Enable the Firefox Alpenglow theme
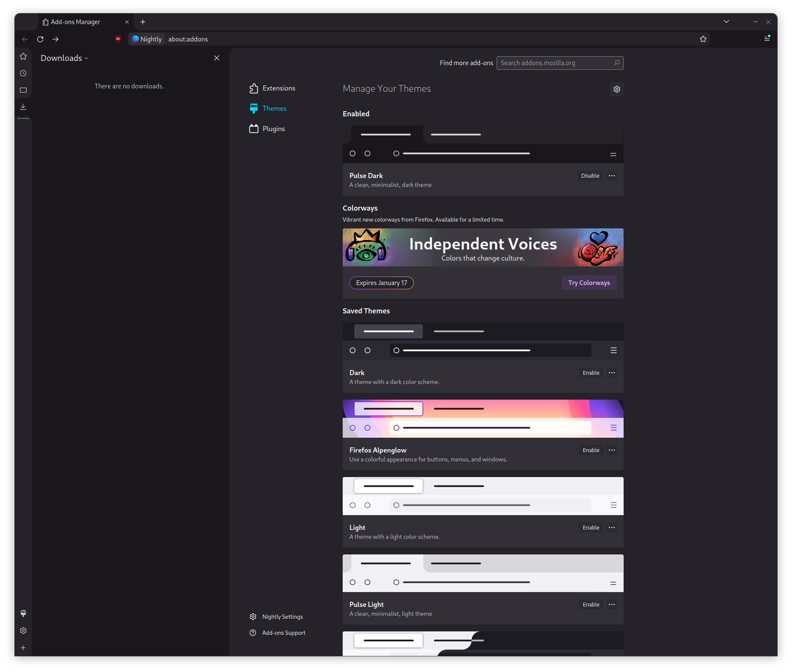 (591, 450)
